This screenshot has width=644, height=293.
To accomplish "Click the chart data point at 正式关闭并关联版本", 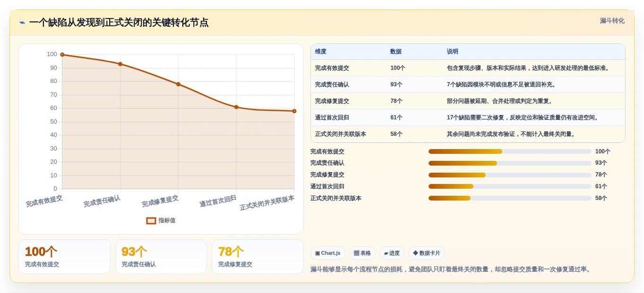I will click(294, 111).
